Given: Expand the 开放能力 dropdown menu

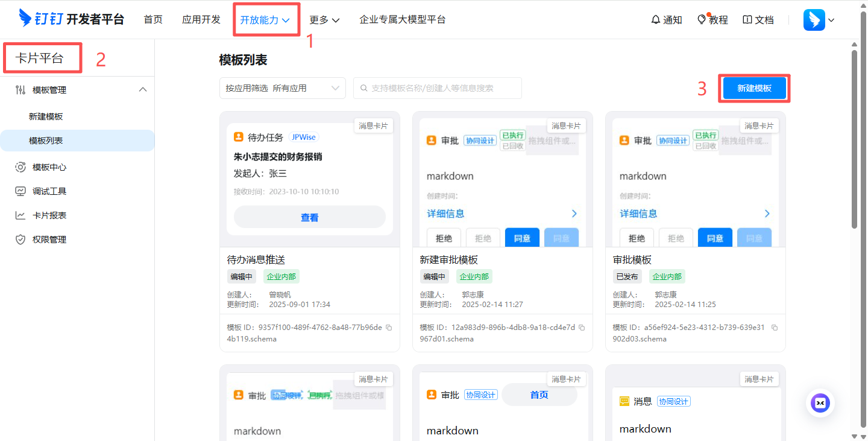Looking at the screenshot, I should pos(265,20).
